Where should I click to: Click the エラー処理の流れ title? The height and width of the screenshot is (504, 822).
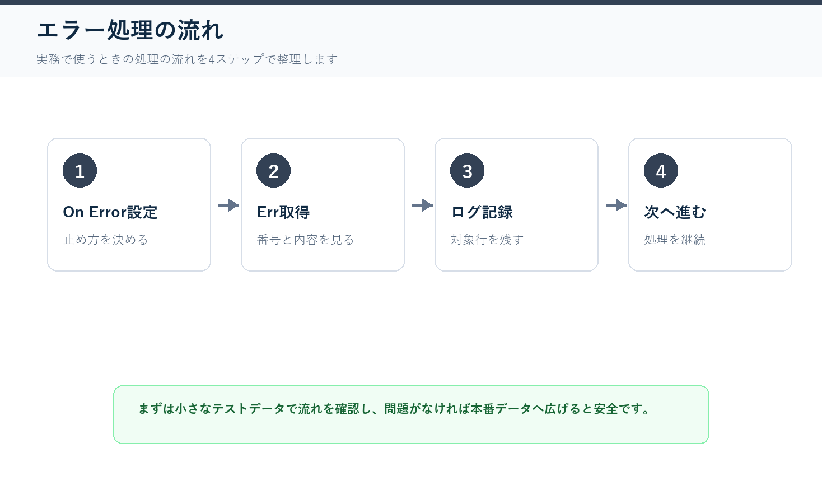point(130,30)
